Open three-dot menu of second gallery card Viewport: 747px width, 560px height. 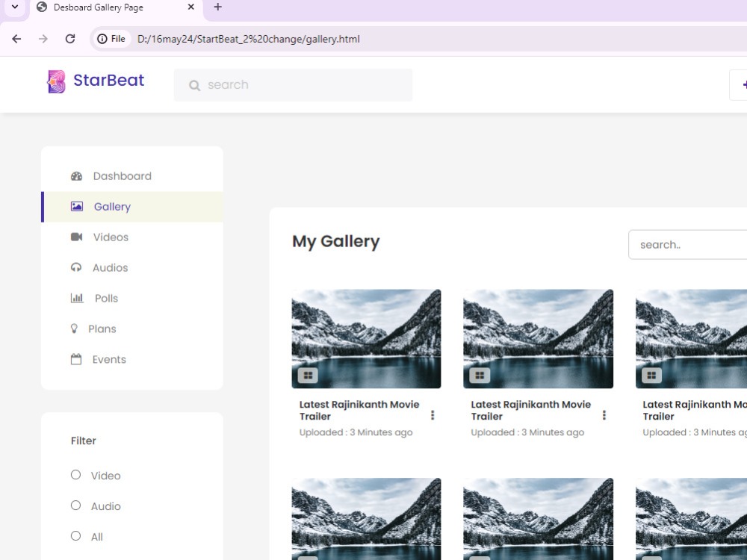click(x=604, y=415)
